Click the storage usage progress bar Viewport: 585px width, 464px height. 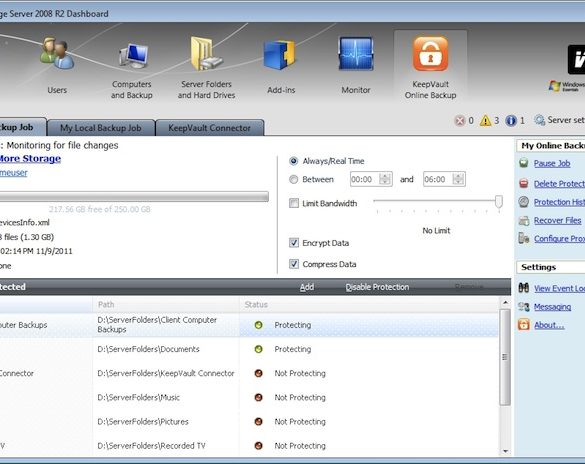click(134, 197)
